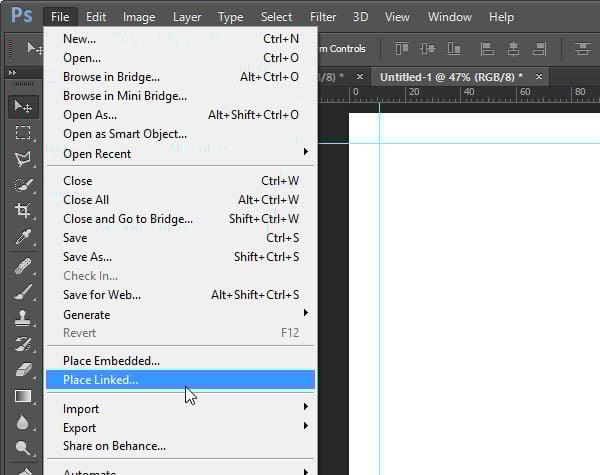The width and height of the screenshot is (600, 475).
Task: Choose Close and Go to Bridge...
Action: pyautogui.click(x=180, y=219)
